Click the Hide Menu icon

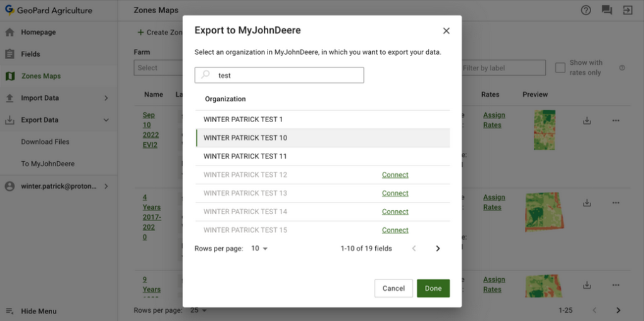pyautogui.click(x=9, y=311)
